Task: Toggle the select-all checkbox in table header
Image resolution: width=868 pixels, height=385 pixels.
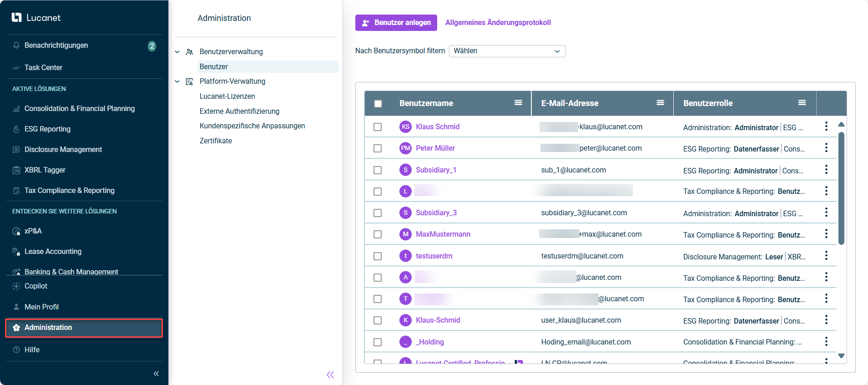Action: pos(378,104)
